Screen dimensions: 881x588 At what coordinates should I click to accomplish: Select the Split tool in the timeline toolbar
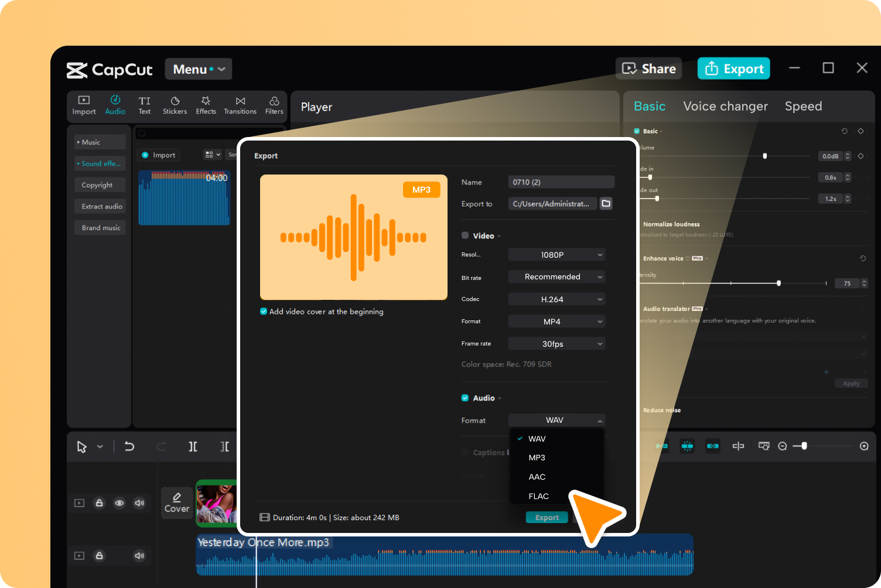point(193,446)
